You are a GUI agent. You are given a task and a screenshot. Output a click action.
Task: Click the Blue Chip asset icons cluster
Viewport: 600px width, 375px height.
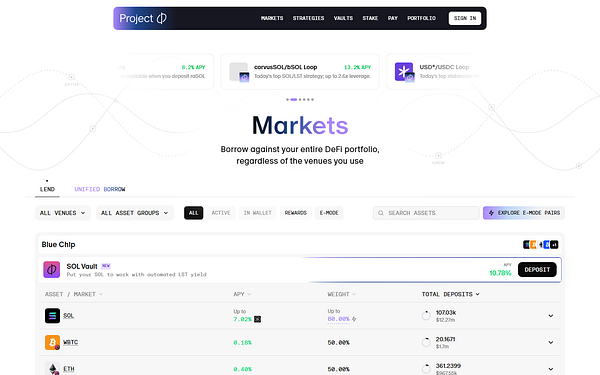coord(540,245)
